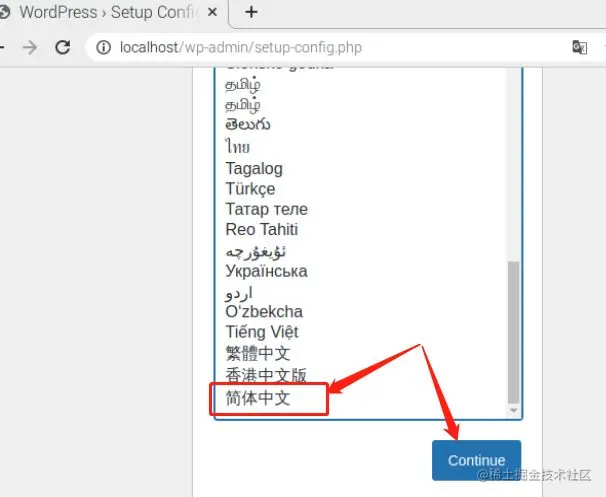Select Українська language option
This screenshot has width=606, height=497.
266,271
